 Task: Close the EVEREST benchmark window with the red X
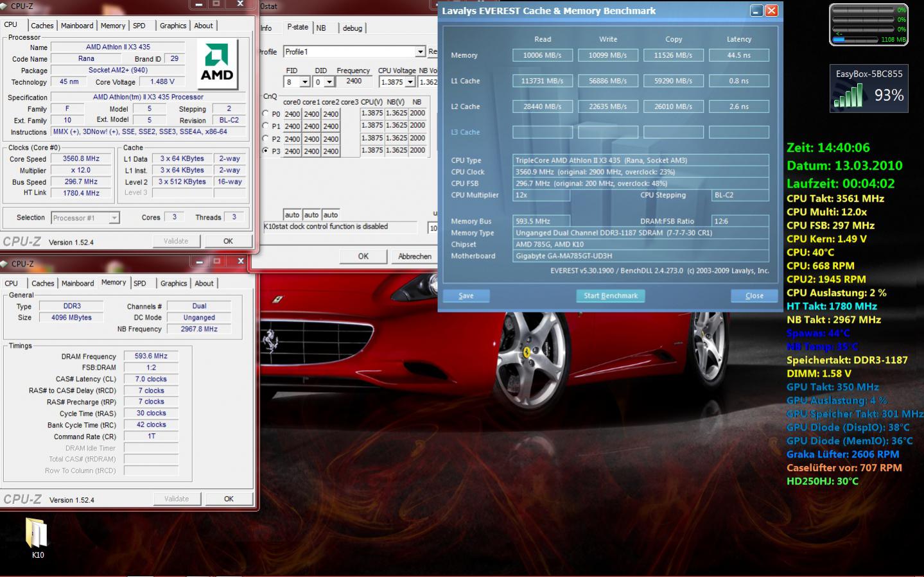(x=772, y=11)
